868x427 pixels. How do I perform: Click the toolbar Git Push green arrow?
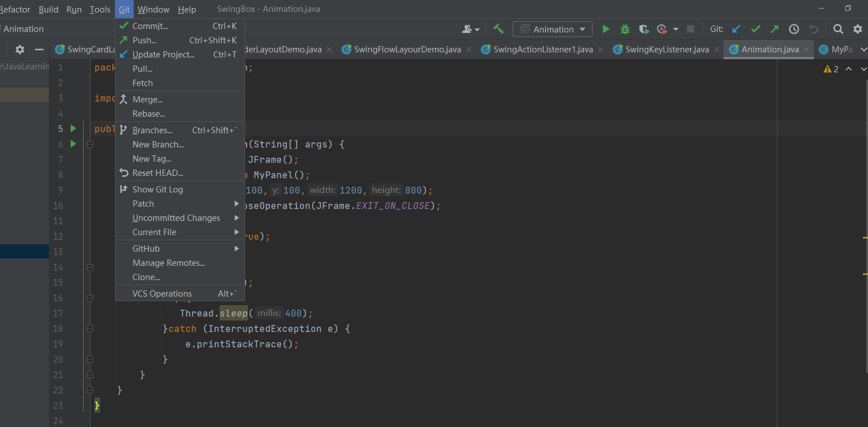tap(775, 29)
